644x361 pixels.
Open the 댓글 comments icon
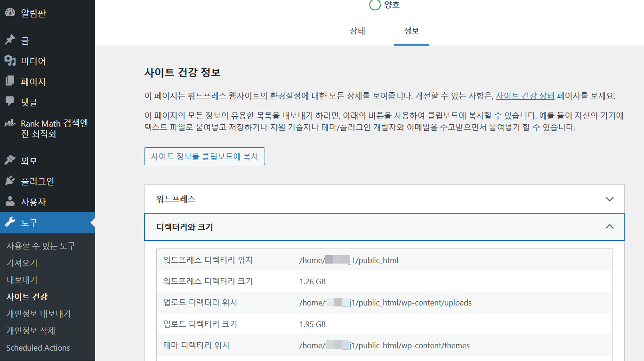(x=10, y=102)
